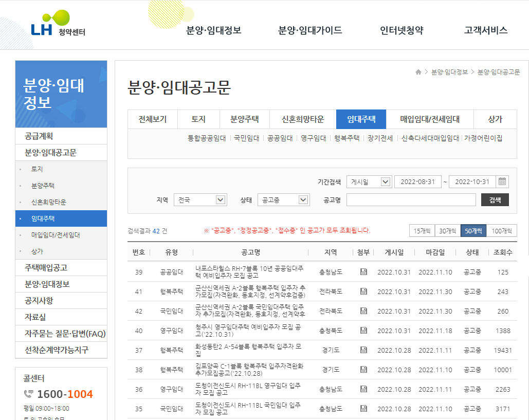Open the 전국 region dropdown
This screenshot has height=420, width=529.
click(200, 199)
